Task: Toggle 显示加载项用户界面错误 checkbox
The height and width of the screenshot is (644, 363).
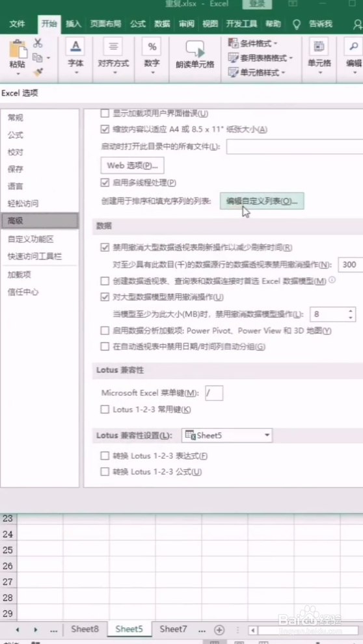Action: click(105, 113)
